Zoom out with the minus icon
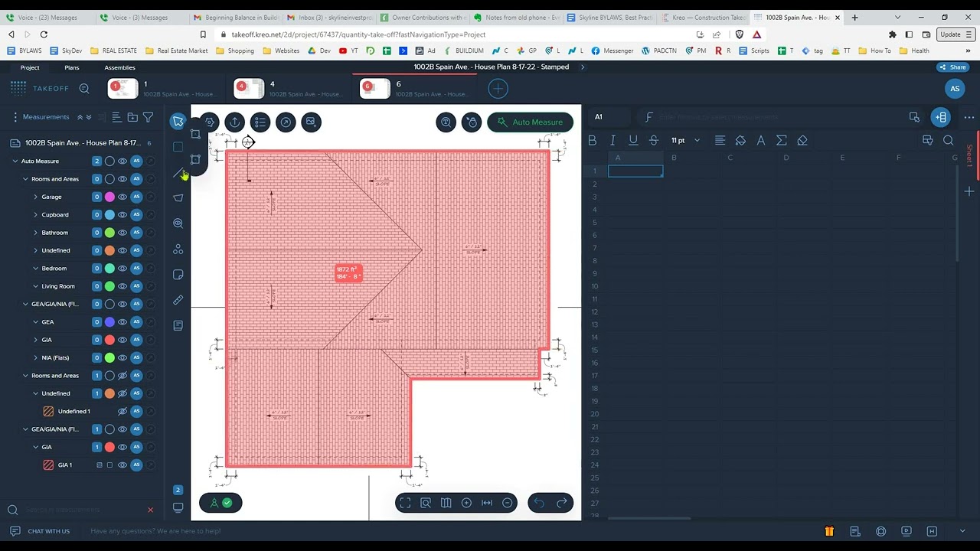 (508, 503)
